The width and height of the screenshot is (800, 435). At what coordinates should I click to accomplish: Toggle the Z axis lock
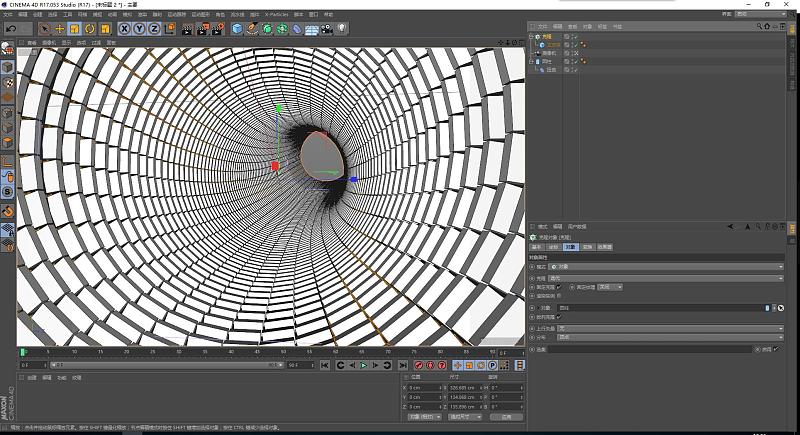[x=154, y=29]
